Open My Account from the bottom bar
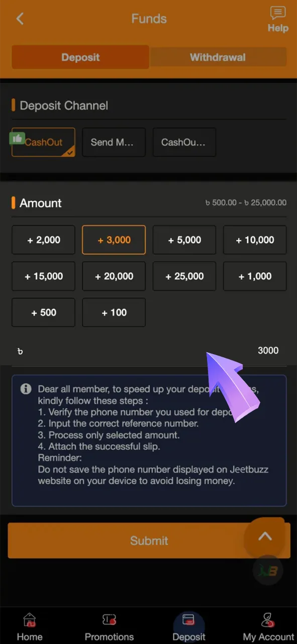 tap(267, 625)
